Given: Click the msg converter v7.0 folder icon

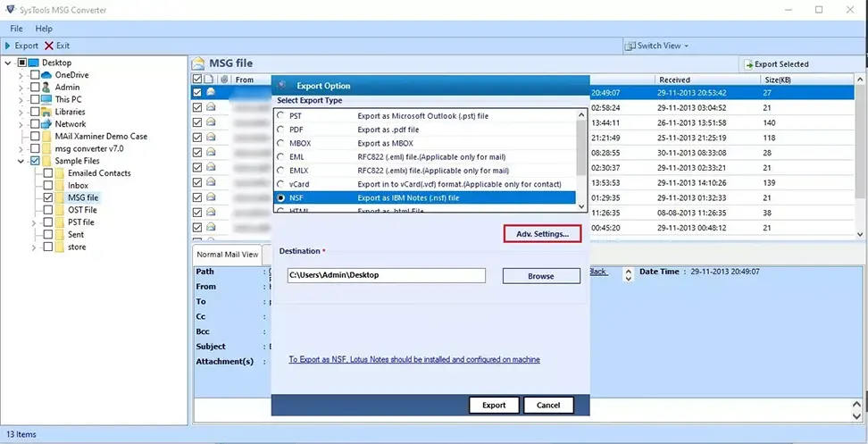Looking at the screenshot, I should point(46,148).
